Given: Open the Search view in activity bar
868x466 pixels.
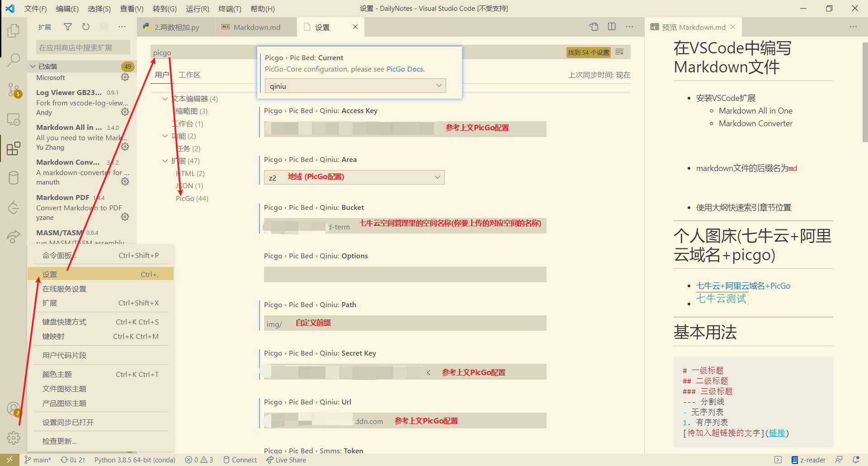Looking at the screenshot, I should [14, 60].
